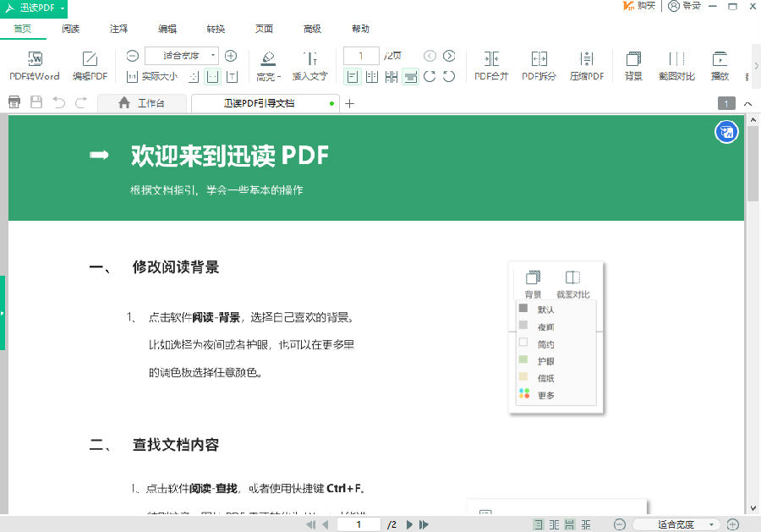
Task: Rotate the page clockwise
Action: (430, 77)
